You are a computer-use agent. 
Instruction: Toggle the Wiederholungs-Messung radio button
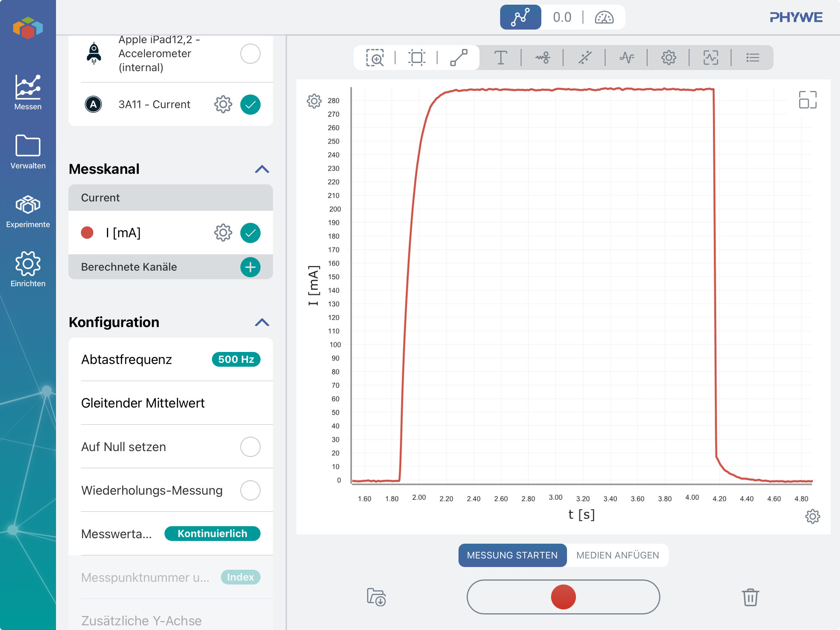[250, 490]
